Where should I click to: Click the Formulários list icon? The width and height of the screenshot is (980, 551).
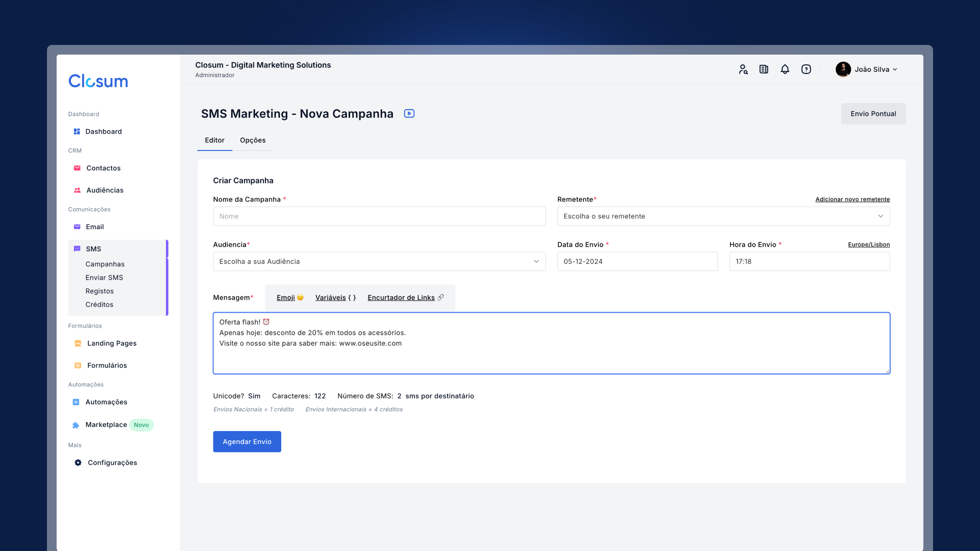tap(78, 365)
